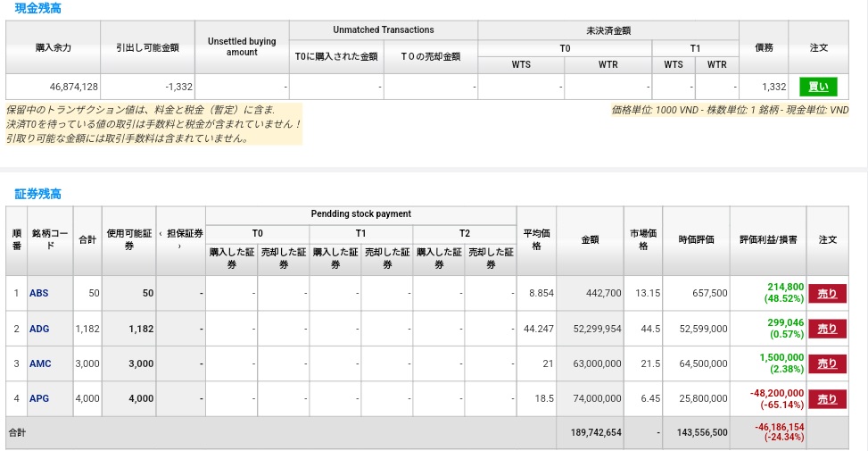This screenshot has width=868, height=451.
Task: Click the 時価評価 column header
Action: [x=695, y=240]
